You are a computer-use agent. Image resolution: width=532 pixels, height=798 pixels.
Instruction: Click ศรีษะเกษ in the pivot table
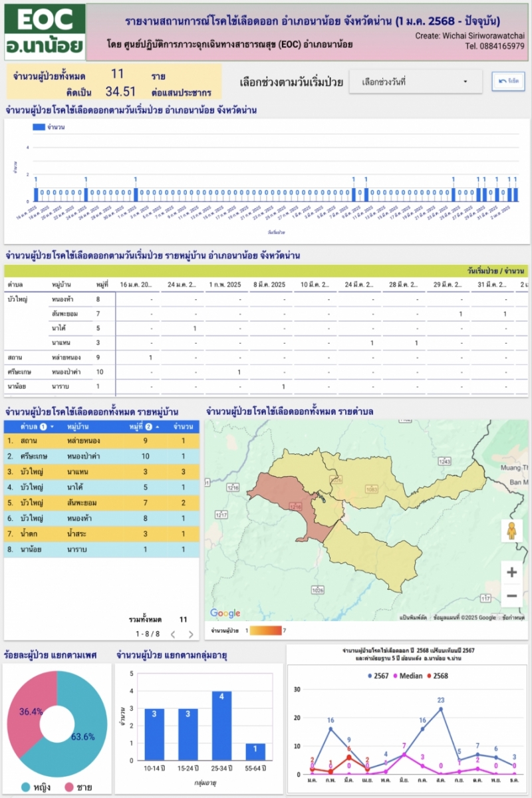pyautogui.click(x=20, y=372)
